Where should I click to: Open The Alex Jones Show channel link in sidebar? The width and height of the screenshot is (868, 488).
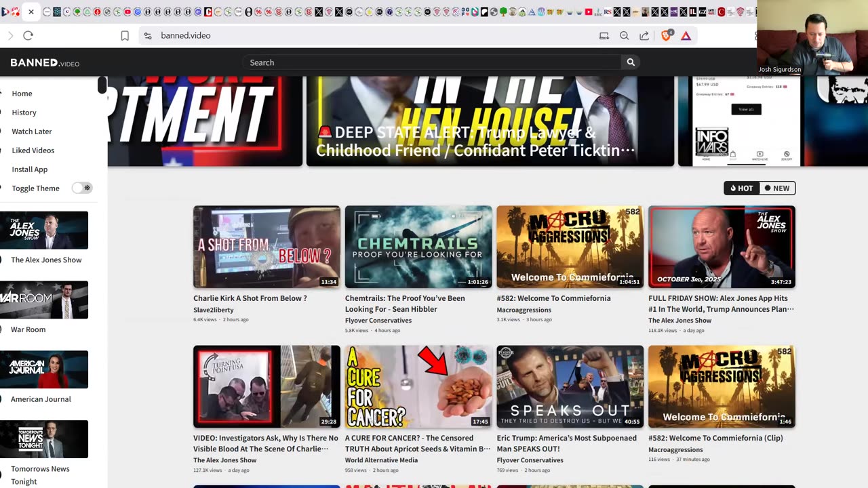coord(46,260)
